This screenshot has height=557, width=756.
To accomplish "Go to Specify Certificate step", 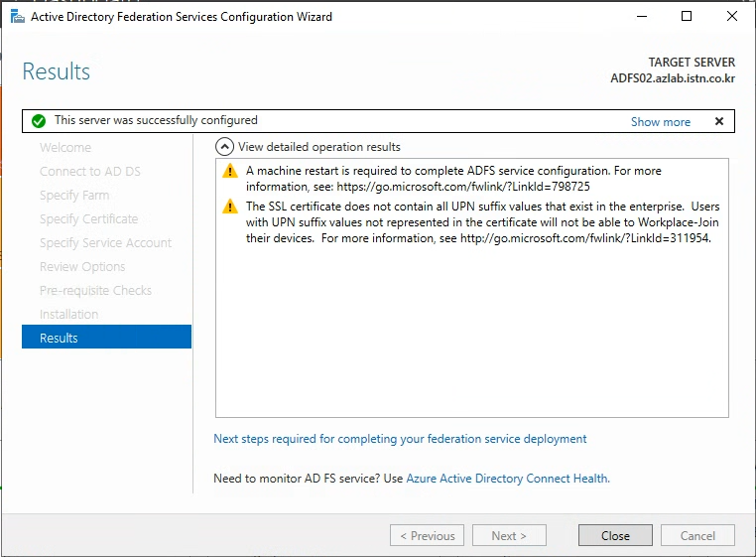I will [88, 219].
